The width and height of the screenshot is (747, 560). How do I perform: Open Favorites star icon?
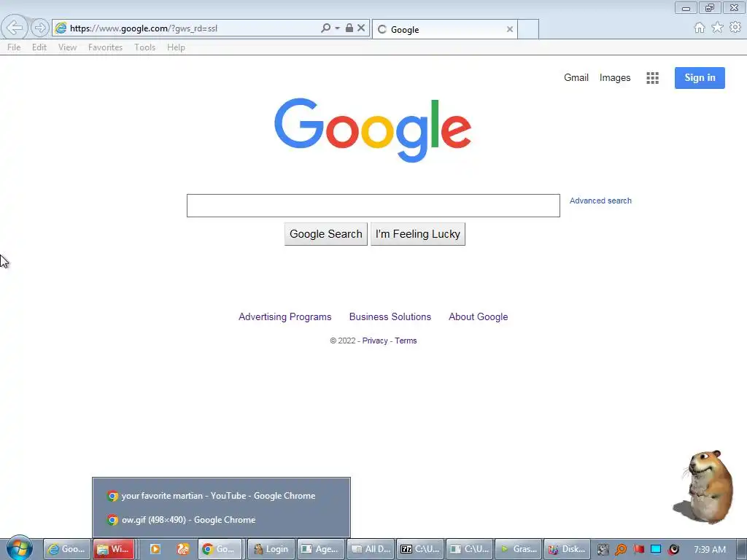[717, 28]
